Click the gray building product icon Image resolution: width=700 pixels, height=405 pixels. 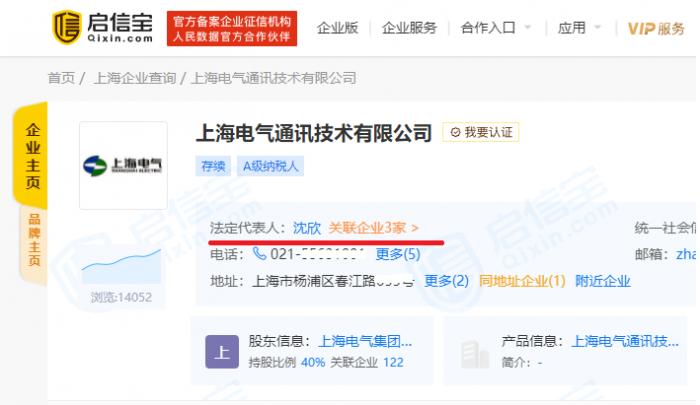tap(475, 355)
